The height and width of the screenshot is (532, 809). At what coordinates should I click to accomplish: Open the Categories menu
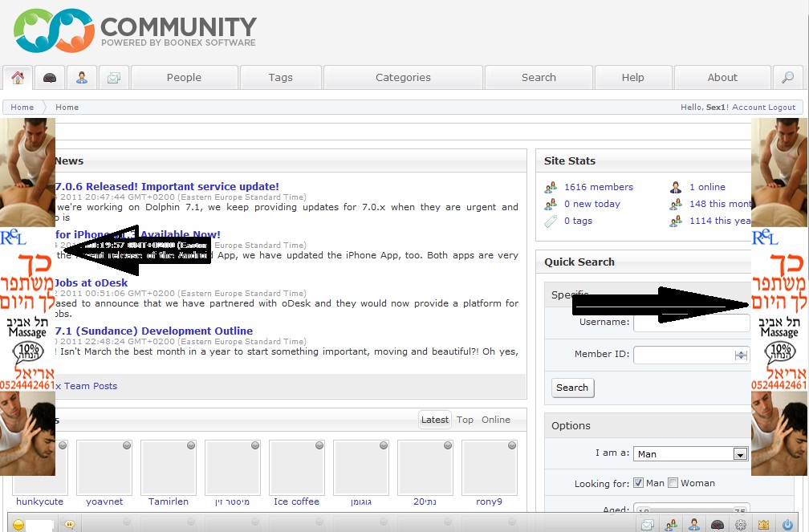pyautogui.click(x=403, y=78)
